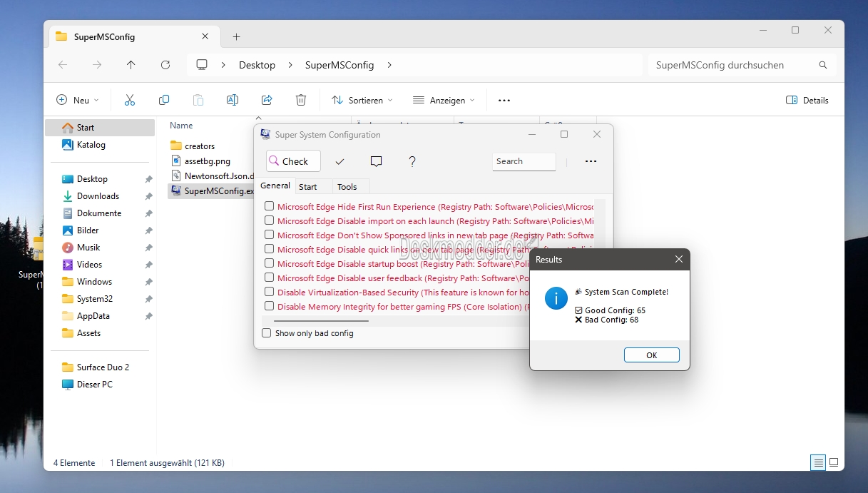The height and width of the screenshot is (493, 868).
Task: Close the SuperMSConfig Explorer tab
Action: coord(205,36)
